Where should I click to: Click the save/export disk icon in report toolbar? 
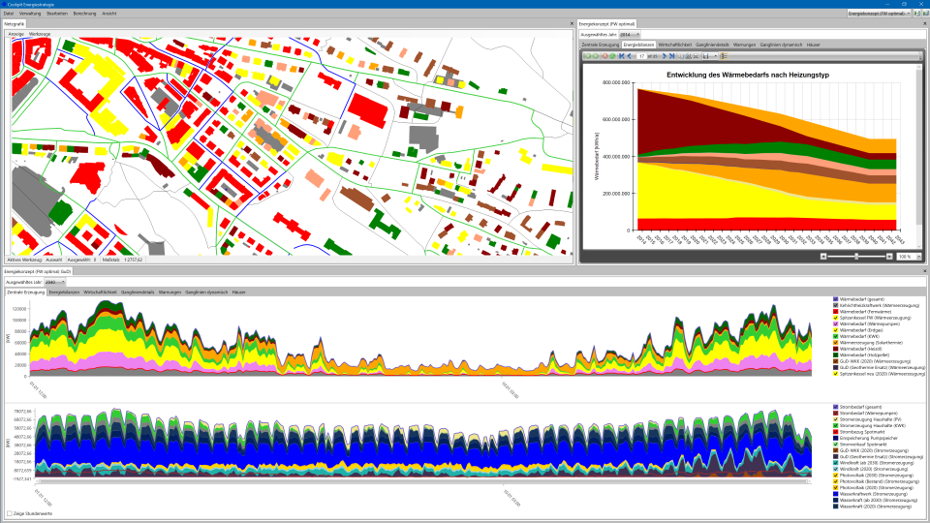coord(705,56)
